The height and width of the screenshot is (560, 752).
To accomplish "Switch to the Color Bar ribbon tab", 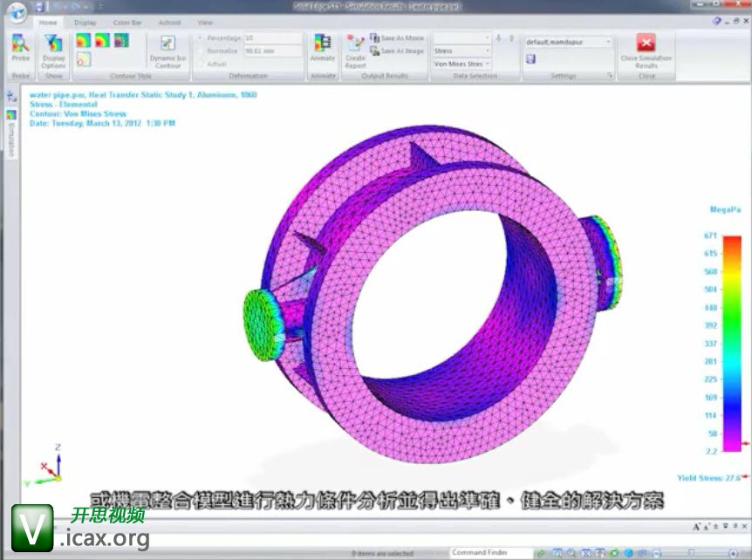I will (127, 23).
